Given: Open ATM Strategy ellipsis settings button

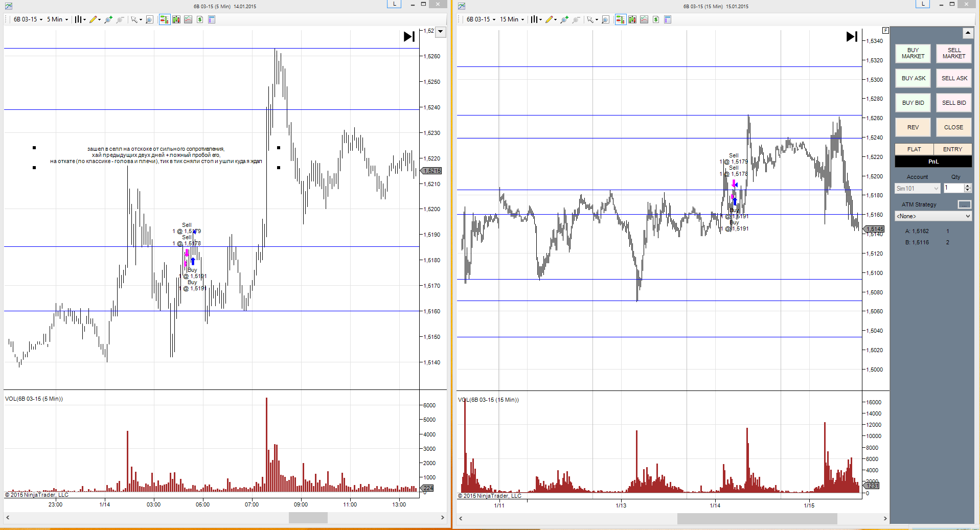Looking at the screenshot, I should pyautogui.click(x=964, y=204).
